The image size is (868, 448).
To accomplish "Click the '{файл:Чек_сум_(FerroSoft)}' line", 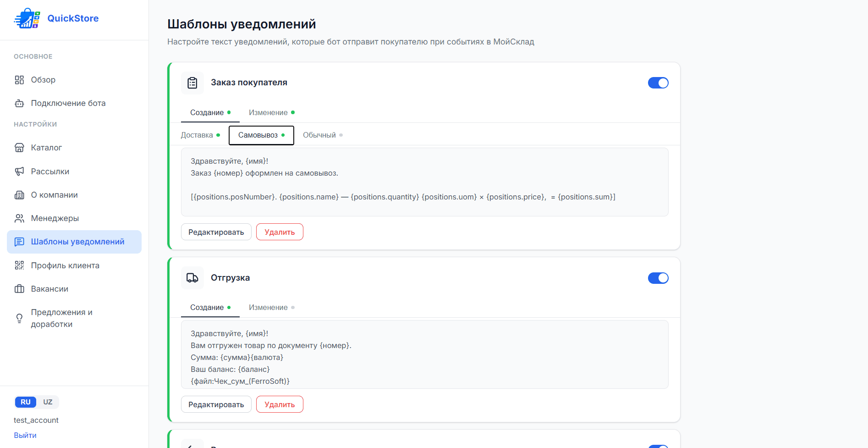I will coord(240,382).
